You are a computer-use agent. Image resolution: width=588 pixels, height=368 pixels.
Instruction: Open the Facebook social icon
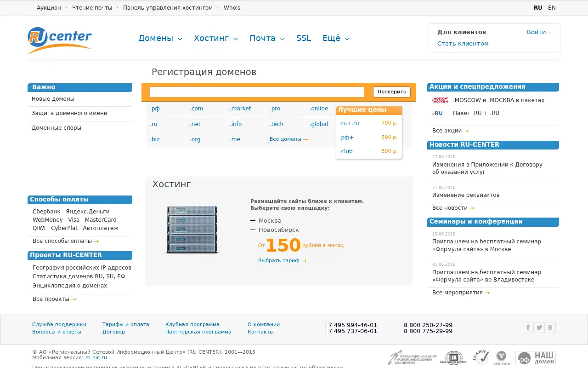click(x=528, y=328)
